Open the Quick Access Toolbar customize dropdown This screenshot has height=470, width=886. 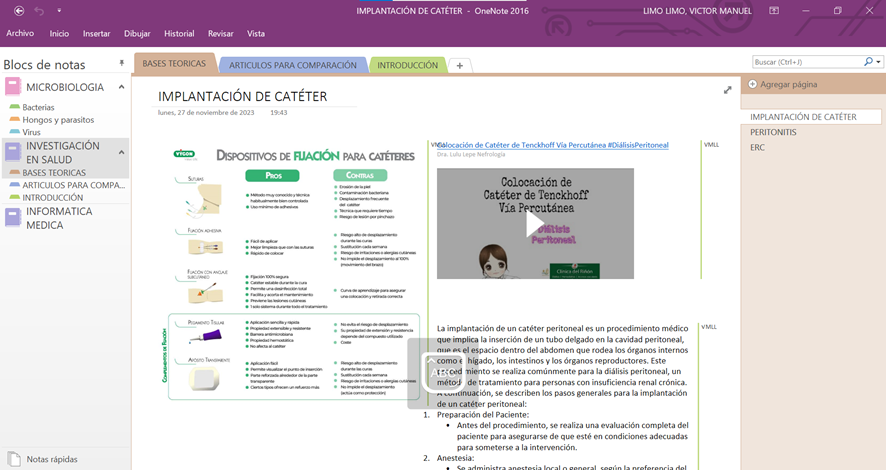pos(59,11)
